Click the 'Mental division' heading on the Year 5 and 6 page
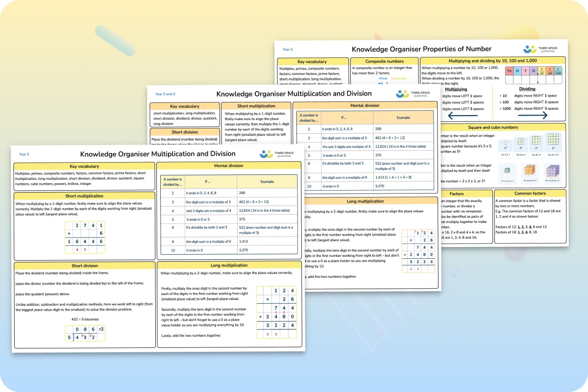588x392 pixels. (x=365, y=105)
